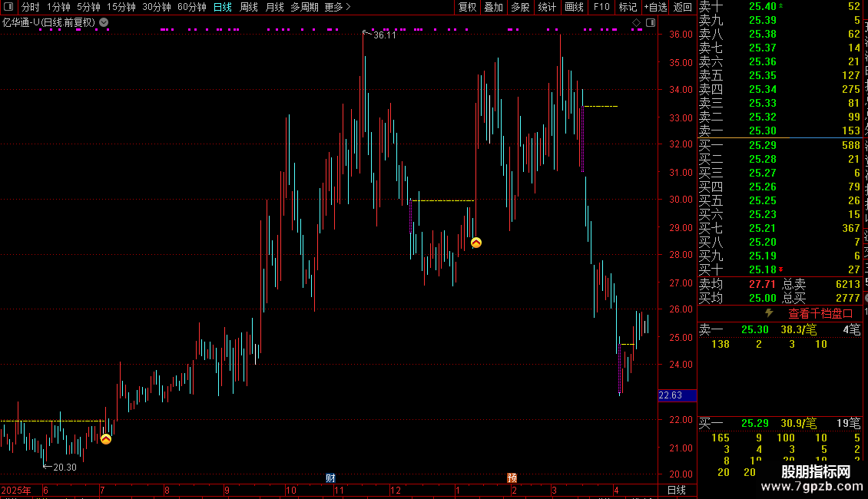
Task: Click month 12 on the time axis
Action: coord(396,490)
